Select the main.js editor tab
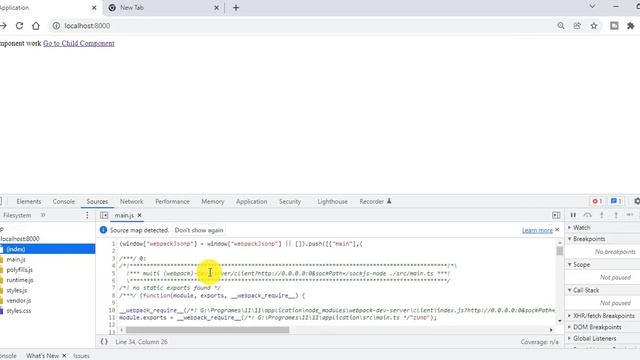Image resolution: width=640 pixels, height=360 pixels. click(x=124, y=216)
